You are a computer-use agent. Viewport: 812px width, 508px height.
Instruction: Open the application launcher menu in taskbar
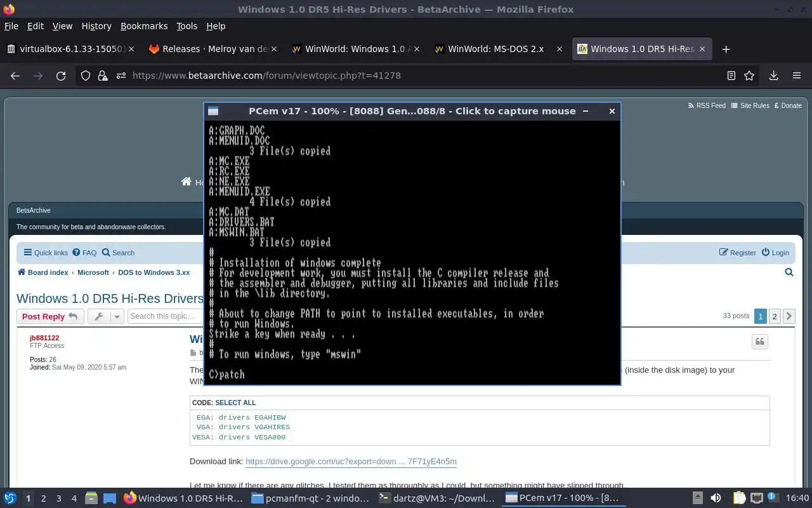pos(10,498)
